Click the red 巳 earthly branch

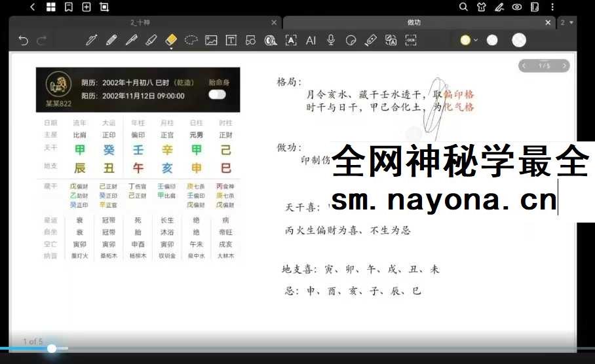226,168
